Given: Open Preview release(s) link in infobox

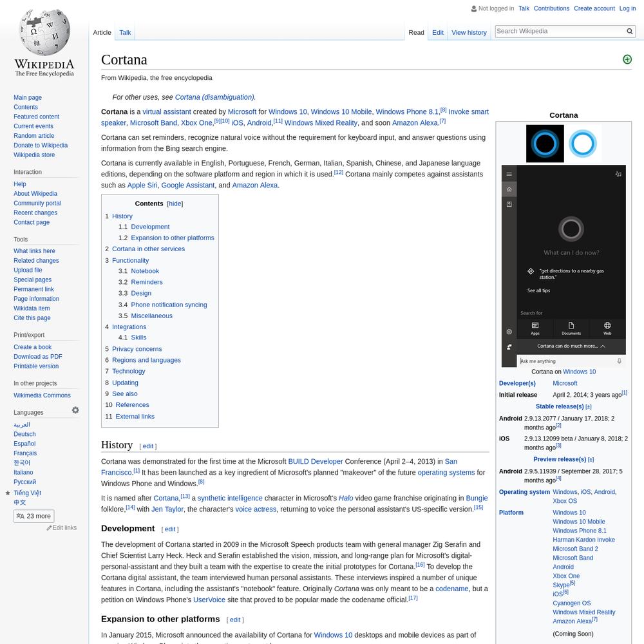Looking at the screenshot, I should tap(560, 460).
